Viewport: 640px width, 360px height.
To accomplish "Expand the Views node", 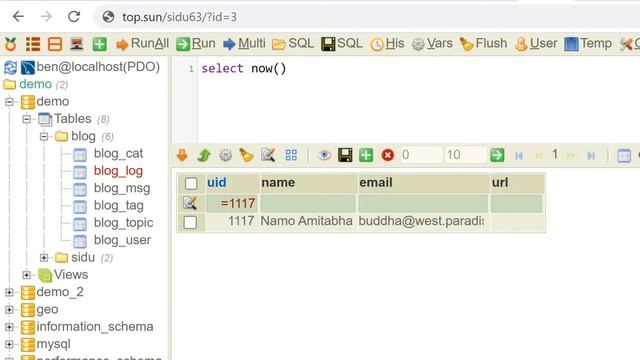I will [x=27, y=275].
